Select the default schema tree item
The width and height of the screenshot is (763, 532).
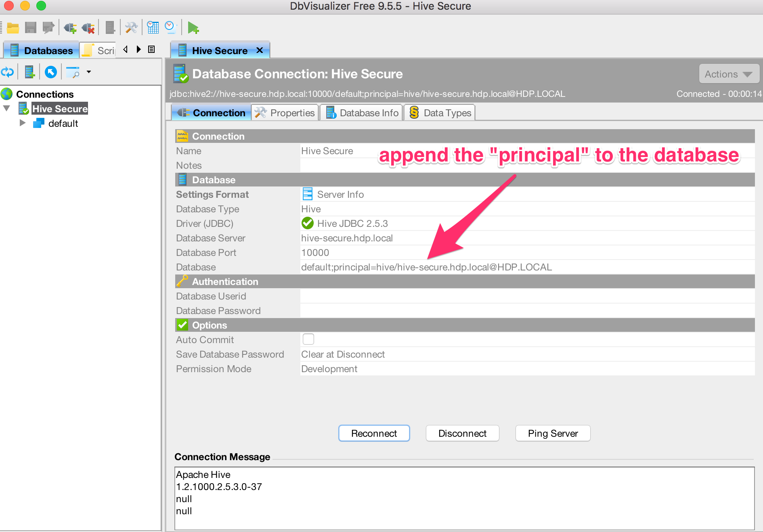click(x=63, y=123)
